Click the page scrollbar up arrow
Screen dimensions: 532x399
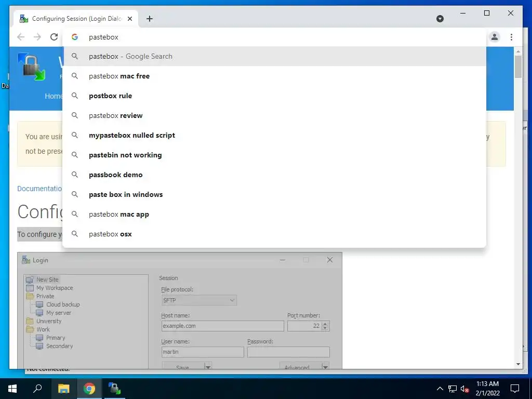click(x=518, y=51)
